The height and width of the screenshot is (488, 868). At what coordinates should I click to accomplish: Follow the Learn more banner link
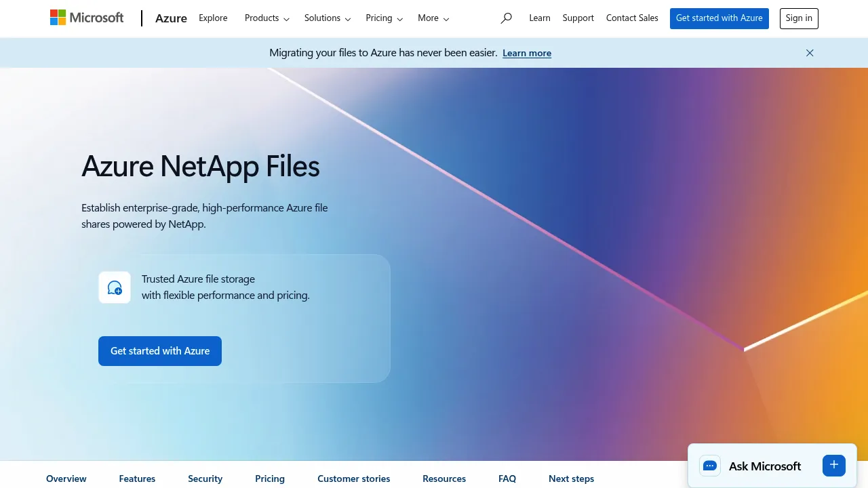point(527,53)
